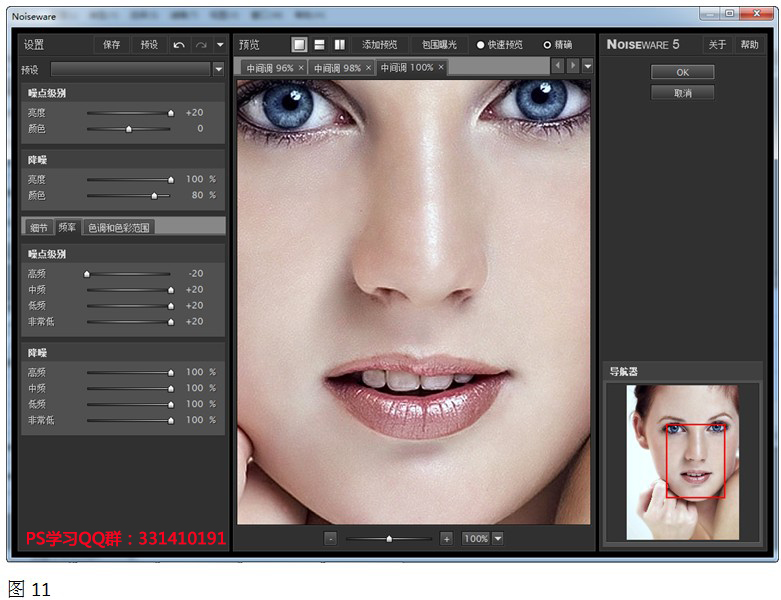Open the 频率 frequency tab
Viewport: 781px width, 600px height.
pos(67,228)
